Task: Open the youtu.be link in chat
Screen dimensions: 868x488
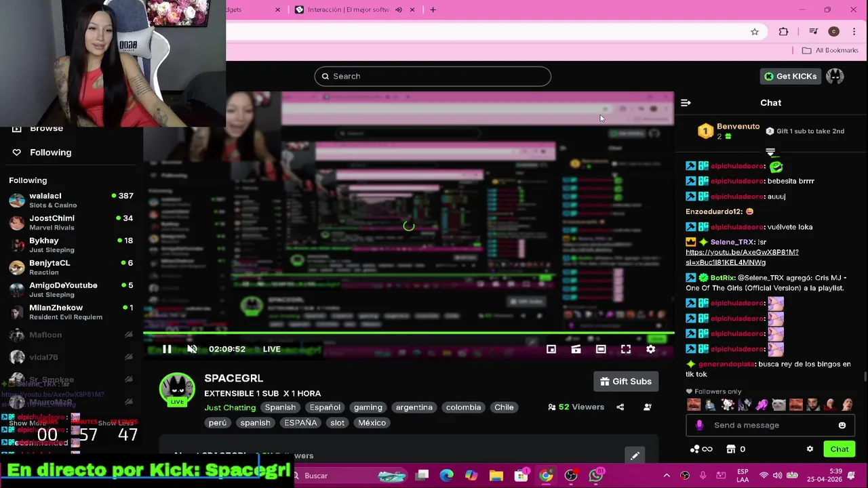Action: 742,257
